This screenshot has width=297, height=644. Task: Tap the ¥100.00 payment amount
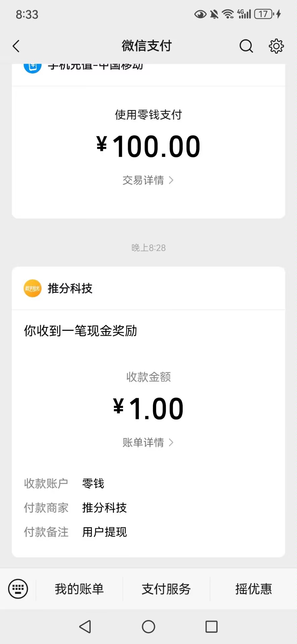coord(148,147)
